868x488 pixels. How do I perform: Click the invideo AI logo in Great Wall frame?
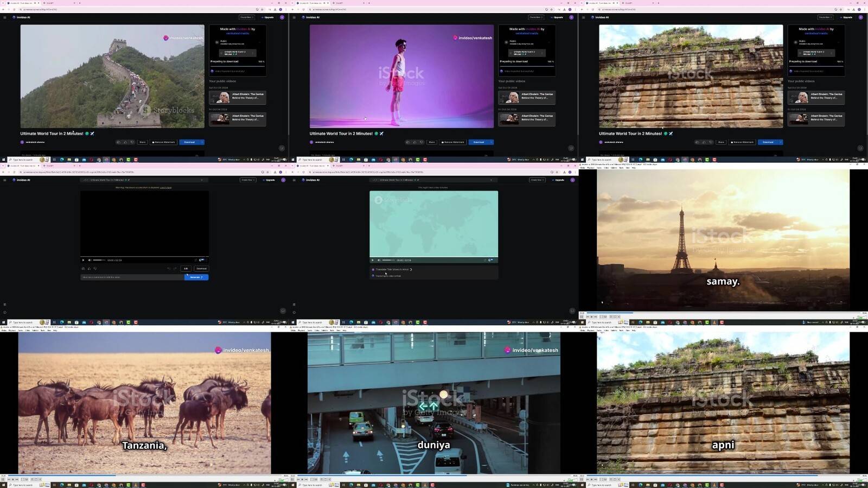[22, 17]
